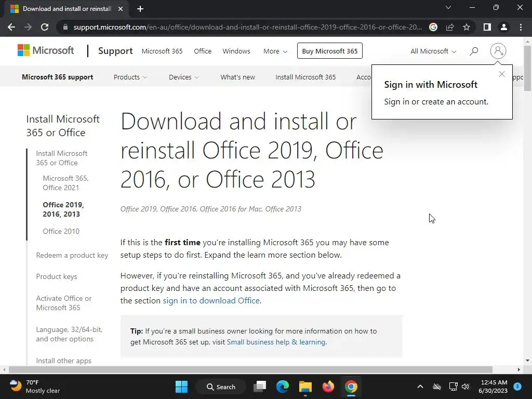Close the Download and install tab
This screenshot has width=532, height=399.
[x=121, y=9]
